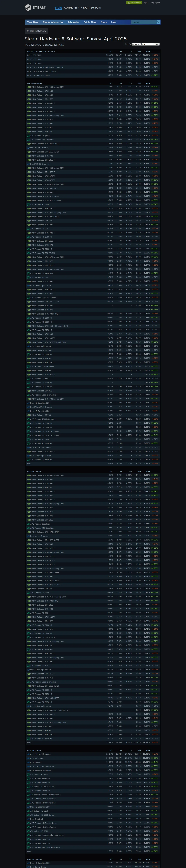
Task: Click Intel icon beside Intel Valleyview Baytrail
Action: point(28,770)
